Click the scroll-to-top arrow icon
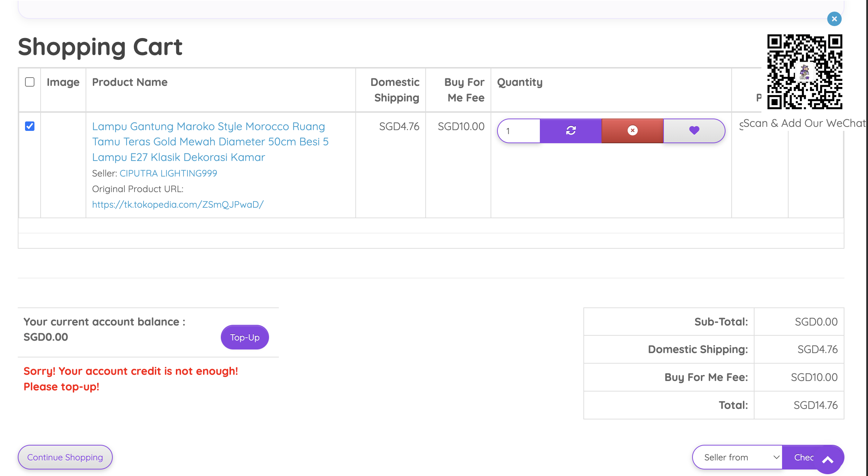The height and width of the screenshot is (476, 868). point(828,460)
